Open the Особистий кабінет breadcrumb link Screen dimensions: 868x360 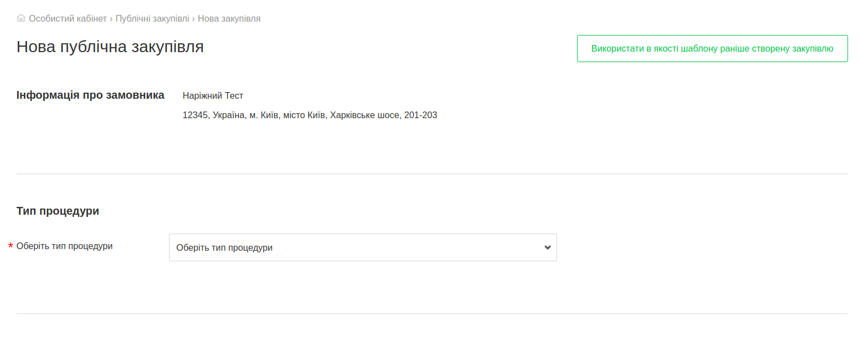tap(68, 18)
